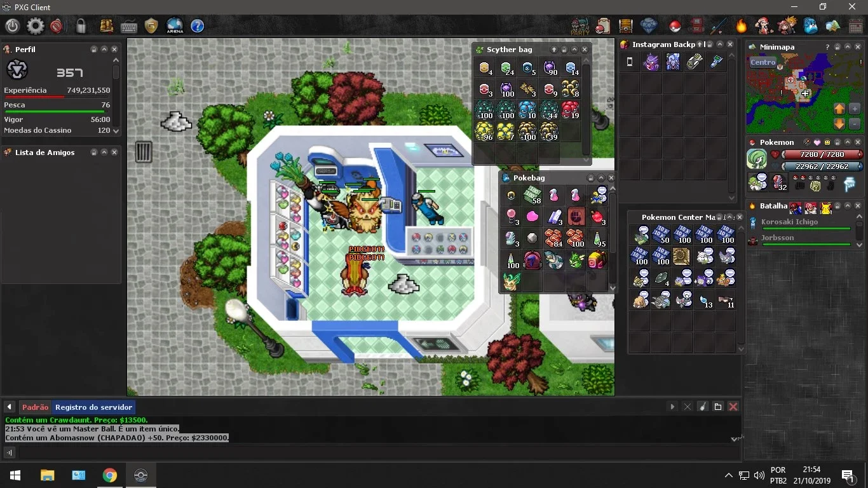Collapse the Pokemon panel
868x488 pixels.
point(848,142)
